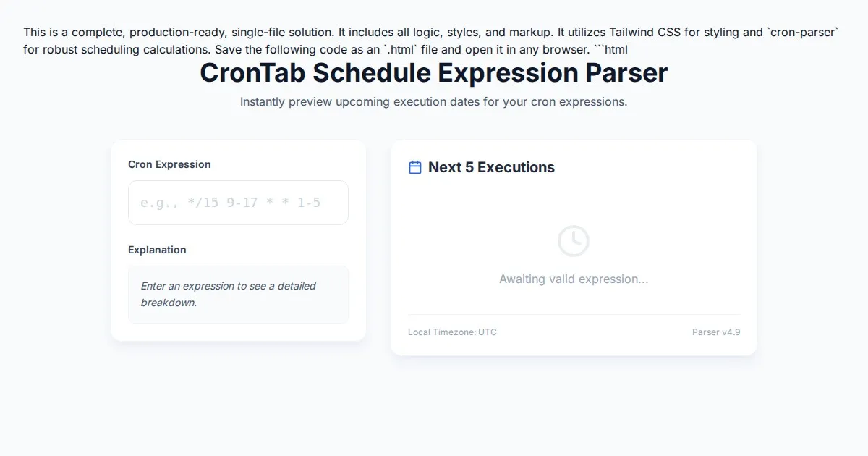Click the Next 5 Executions heading
This screenshot has height=456, width=868.
pyautogui.click(x=491, y=167)
